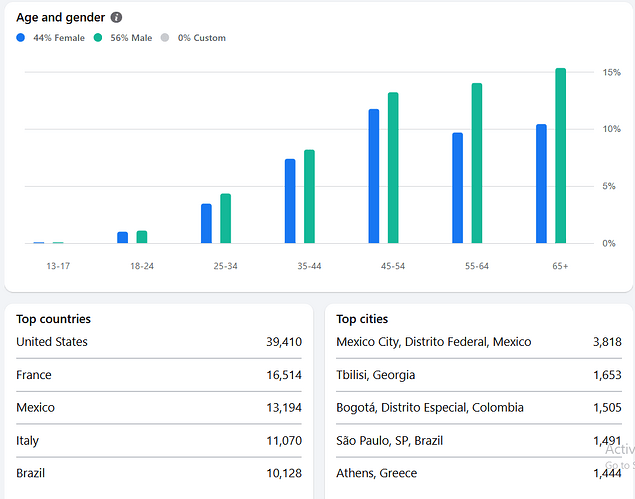Viewport: 635px width, 499px height.
Task: Click Bogotá, Distrito Especial, Colombia row
Action: 479,407
